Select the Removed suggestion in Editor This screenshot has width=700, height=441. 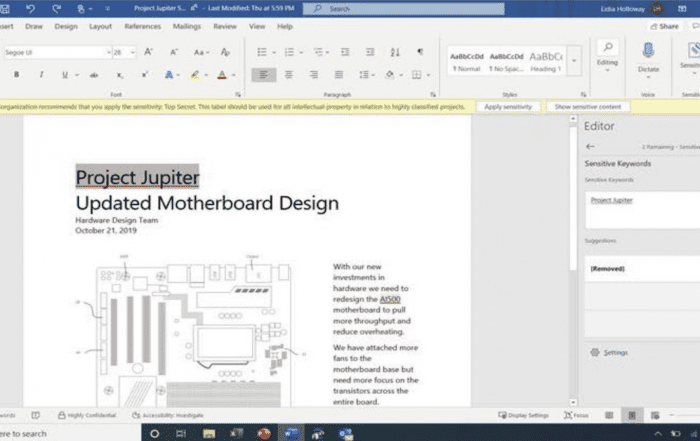[x=642, y=268]
